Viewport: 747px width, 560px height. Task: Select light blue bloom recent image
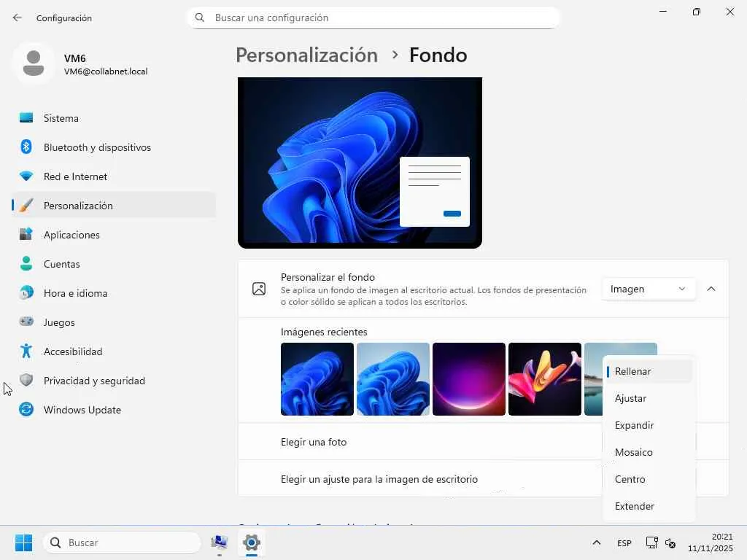point(393,379)
